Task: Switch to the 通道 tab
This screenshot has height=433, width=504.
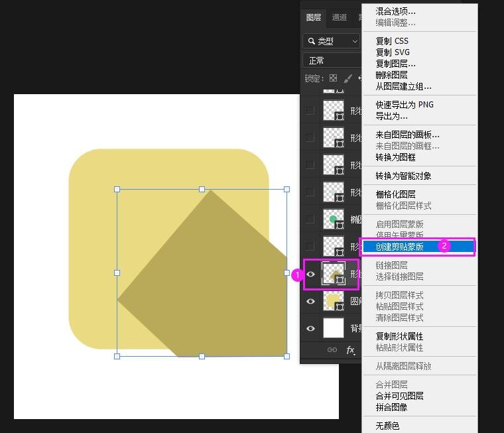Action: pos(339,17)
